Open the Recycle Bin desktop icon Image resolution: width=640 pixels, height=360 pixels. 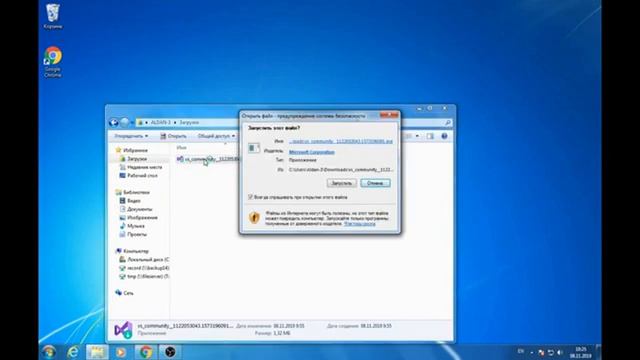(53, 16)
